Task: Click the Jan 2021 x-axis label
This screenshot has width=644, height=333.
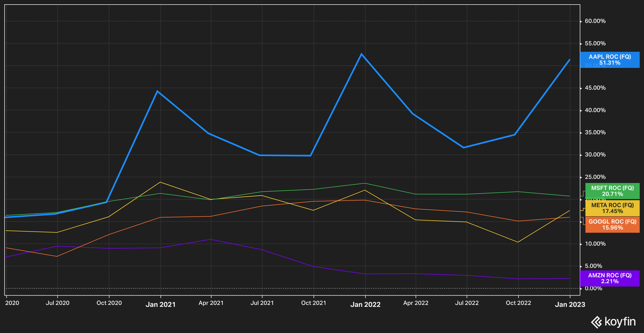Action: click(x=160, y=305)
